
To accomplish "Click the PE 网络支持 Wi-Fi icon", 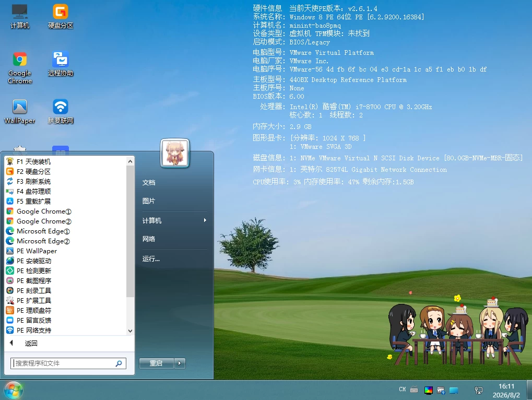I will 10,330.
